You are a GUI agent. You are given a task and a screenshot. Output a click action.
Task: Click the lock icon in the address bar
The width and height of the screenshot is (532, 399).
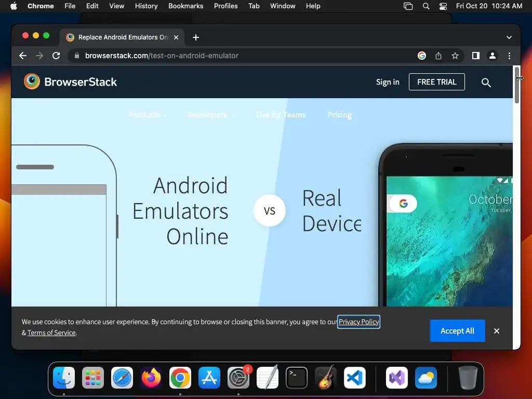pos(77,56)
